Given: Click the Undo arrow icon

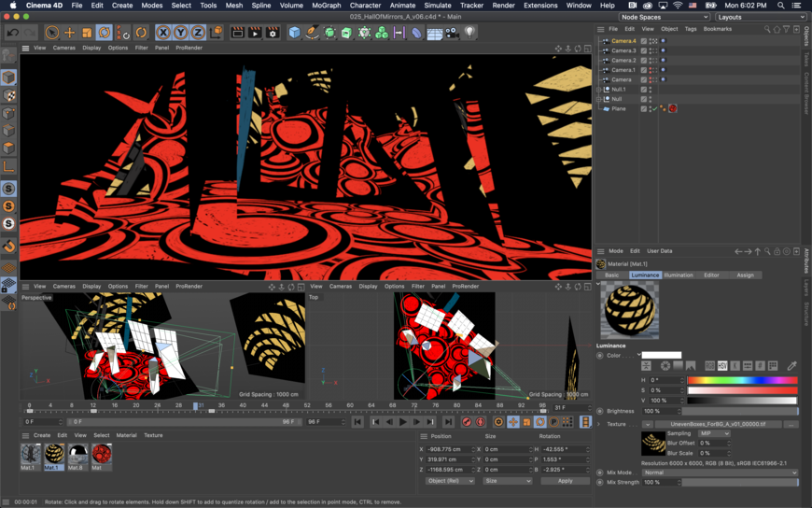Looking at the screenshot, I should point(13,33).
